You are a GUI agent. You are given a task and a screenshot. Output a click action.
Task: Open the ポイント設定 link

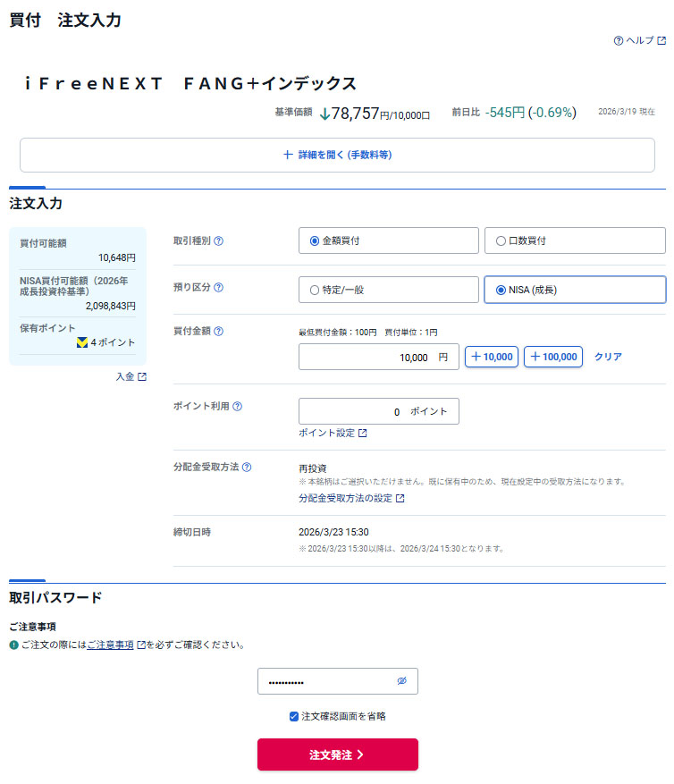click(333, 433)
